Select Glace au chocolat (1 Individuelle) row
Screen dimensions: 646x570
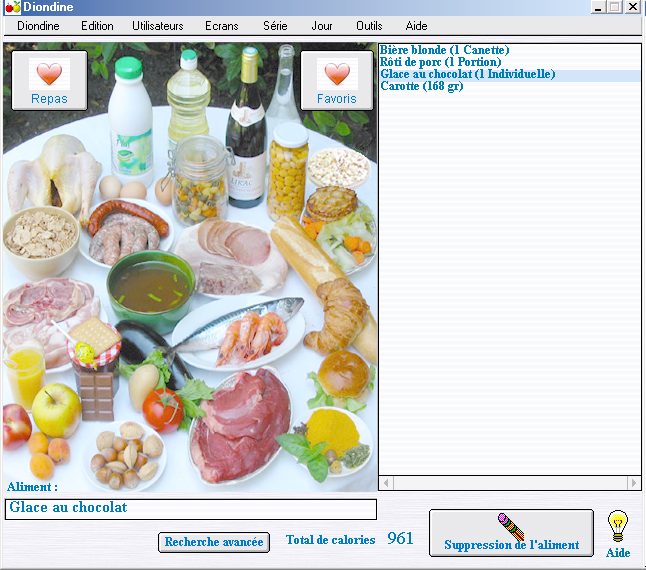(x=510, y=74)
